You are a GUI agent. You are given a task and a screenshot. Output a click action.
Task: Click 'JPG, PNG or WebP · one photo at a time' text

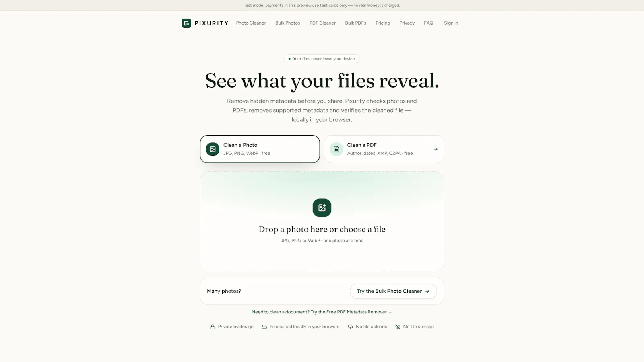pyautogui.click(x=322, y=241)
